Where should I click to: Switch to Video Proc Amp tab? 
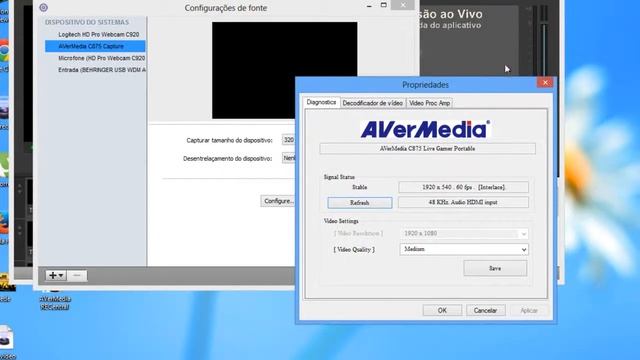point(429,103)
